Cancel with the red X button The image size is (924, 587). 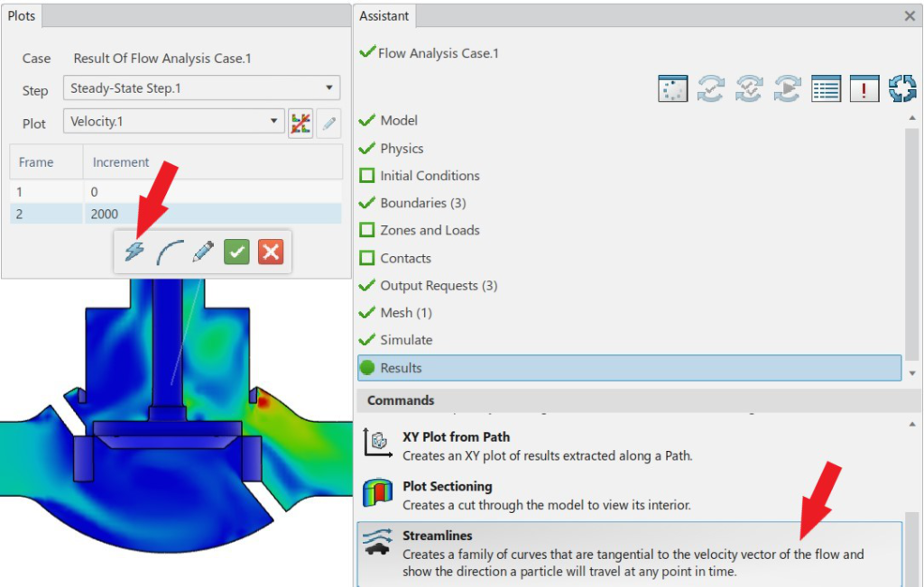click(271, 252)
